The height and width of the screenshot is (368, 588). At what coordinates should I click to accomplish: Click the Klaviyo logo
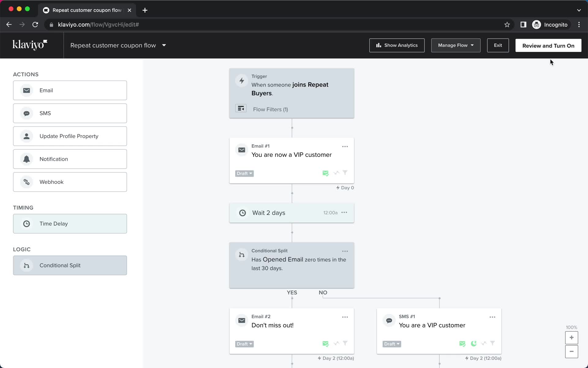(x=30, y=45)
